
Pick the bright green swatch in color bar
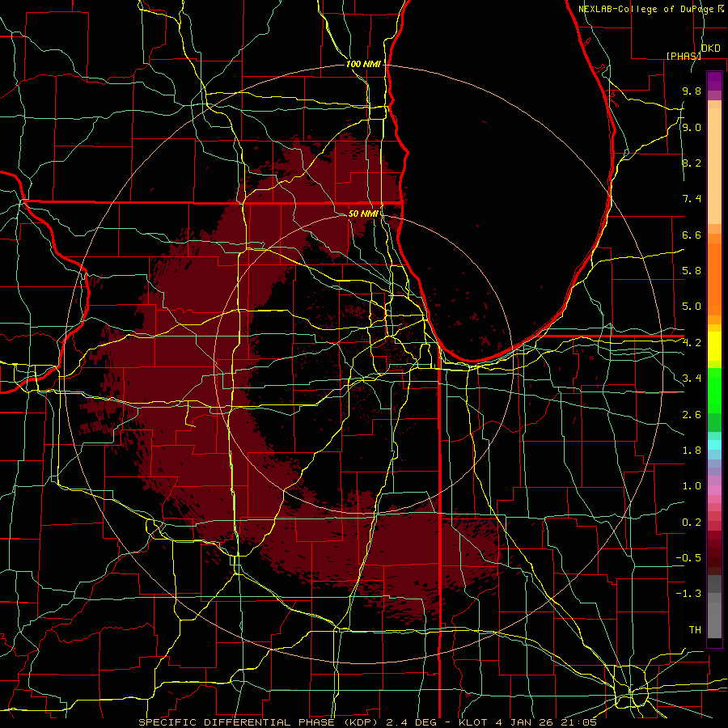(x=714, y=390)
